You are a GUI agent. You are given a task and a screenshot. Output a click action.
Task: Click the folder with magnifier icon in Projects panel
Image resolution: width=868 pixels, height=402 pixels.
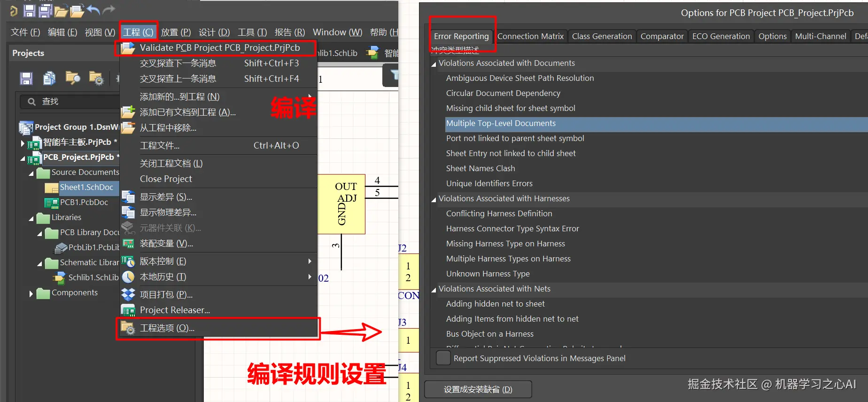73,78
